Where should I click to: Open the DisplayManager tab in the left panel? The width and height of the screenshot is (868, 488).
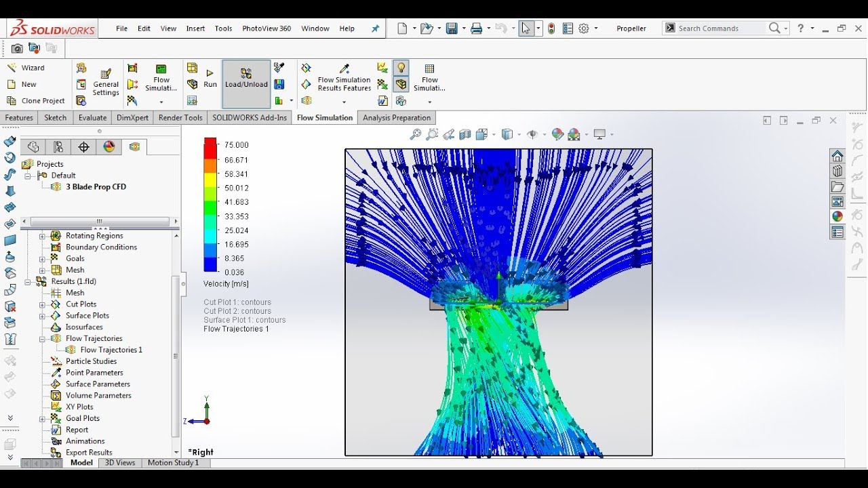109,147
